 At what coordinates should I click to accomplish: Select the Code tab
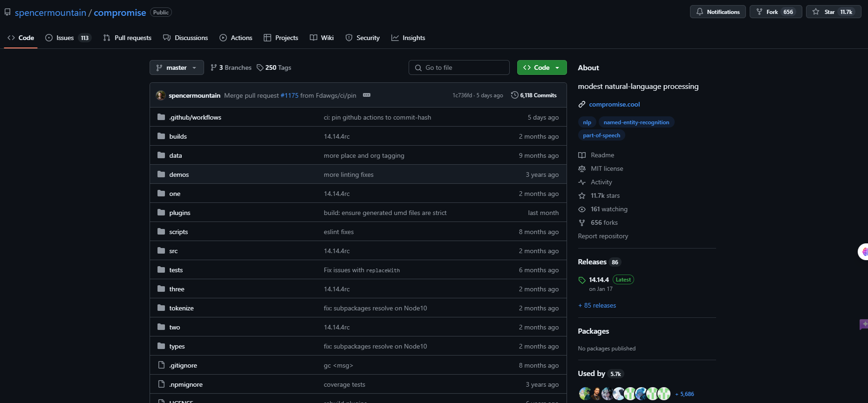coord(21,38)
